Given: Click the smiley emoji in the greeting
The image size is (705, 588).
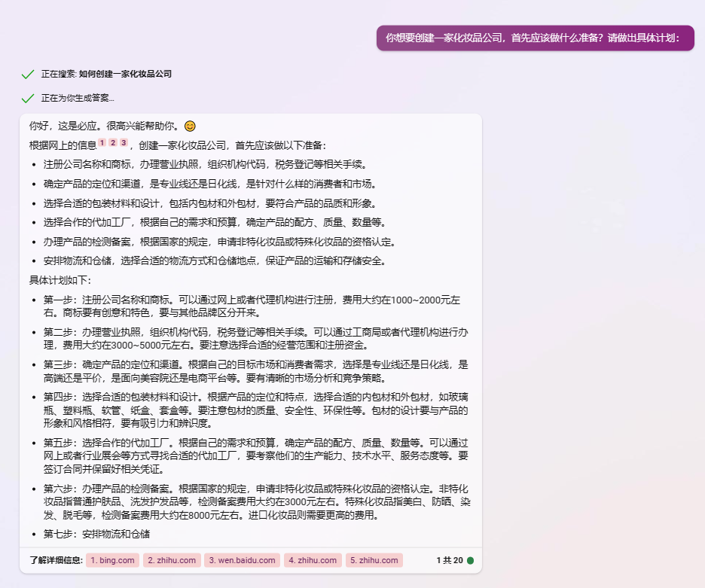Looking at the screenshot, I should point(190,126).
